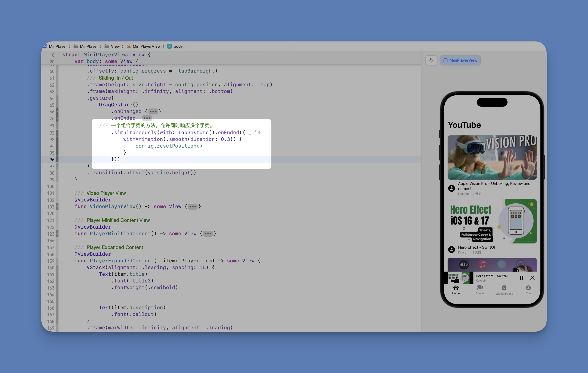The width and height of the screenshot is (588, 373).
Task: Click fold arrow at line 66
Action: (x=57, y=111)
